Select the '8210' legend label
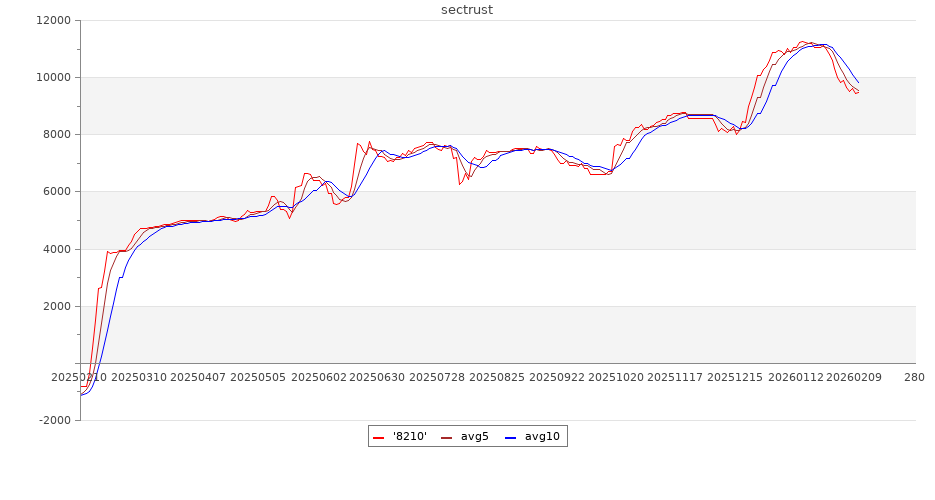 pos(410,437)
